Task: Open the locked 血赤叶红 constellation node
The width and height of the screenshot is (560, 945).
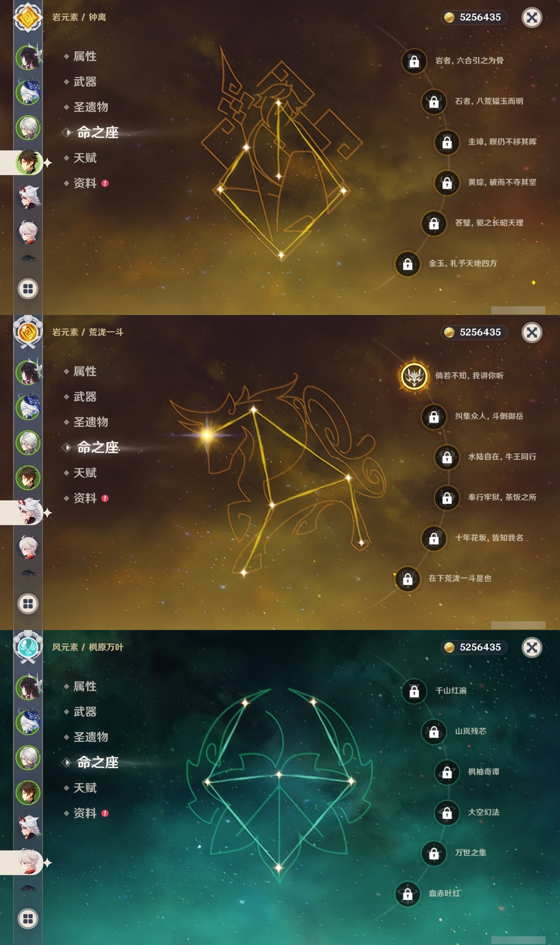Action: coord(407,894)
